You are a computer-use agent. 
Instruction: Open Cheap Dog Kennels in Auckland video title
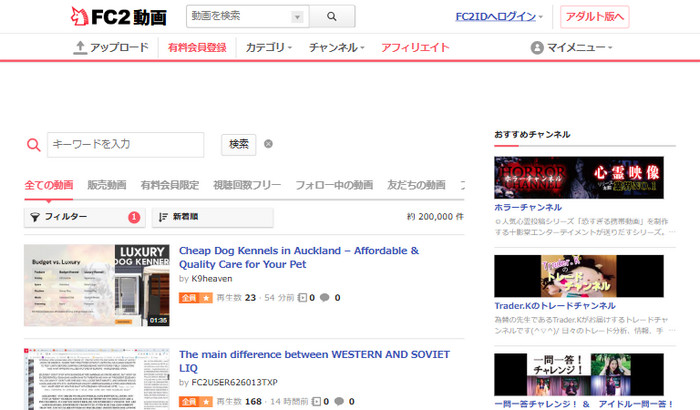[x=299, y=257]
